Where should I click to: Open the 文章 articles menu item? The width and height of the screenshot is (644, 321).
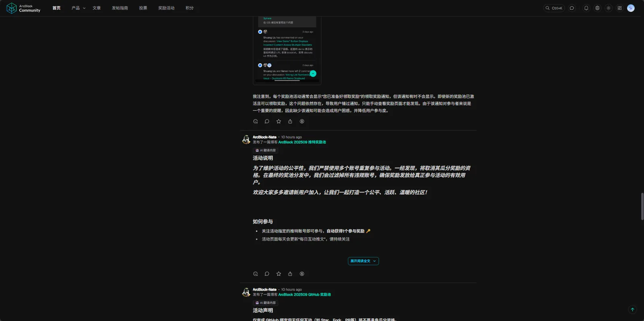[97, 8]
